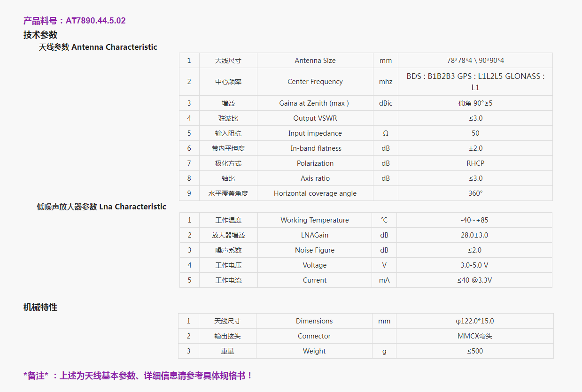582x392 pixels.
Task: Select 'Gaina at Zenith (max )' cell
Action: (x=315, y=103)
